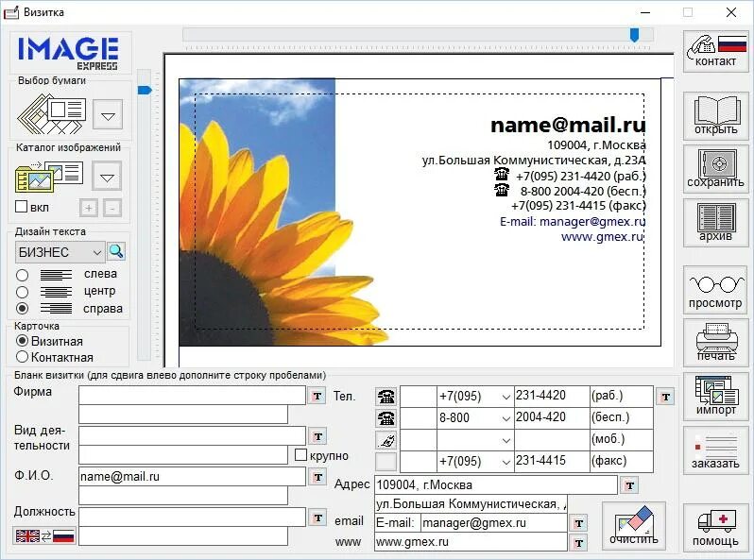This screenshot has height=560, width=754.
Task: Select центр text alignment
Action: click(x=22, y=292)
